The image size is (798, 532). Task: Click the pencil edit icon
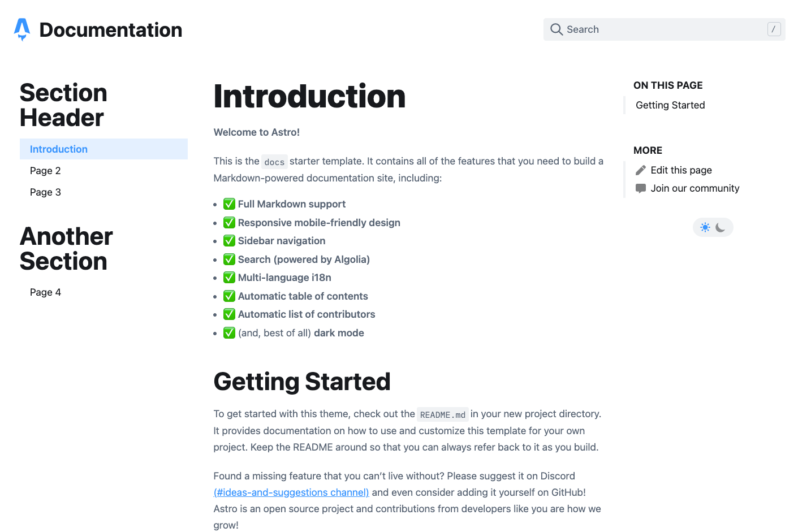tap(641, 170)
